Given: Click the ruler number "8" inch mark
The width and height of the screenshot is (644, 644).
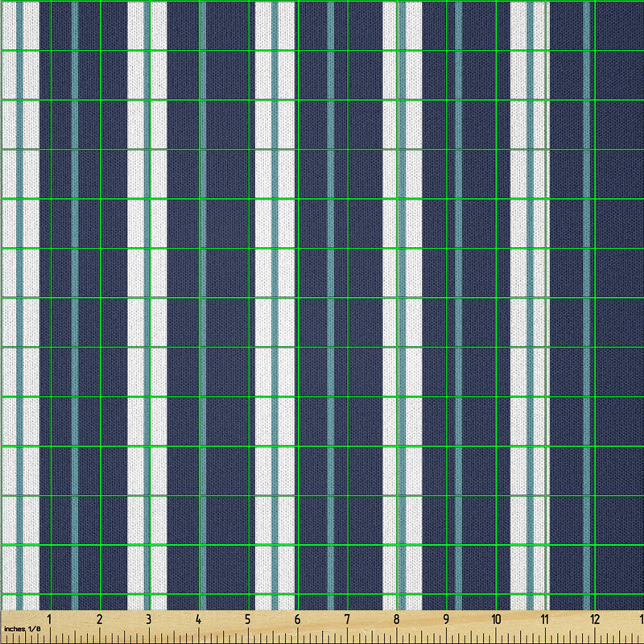Looking at the screenshot, I should (396, 619).
